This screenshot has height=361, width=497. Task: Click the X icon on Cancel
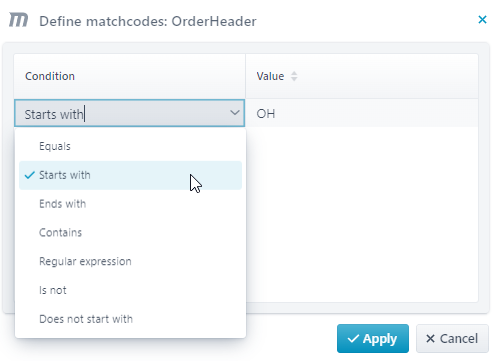[x=430, y=339]
